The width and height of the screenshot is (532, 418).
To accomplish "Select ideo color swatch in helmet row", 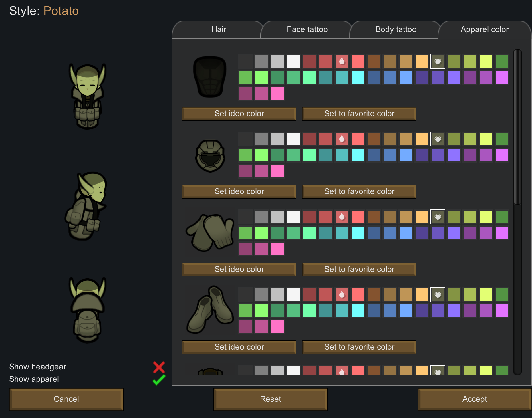I will coord(342,139).
